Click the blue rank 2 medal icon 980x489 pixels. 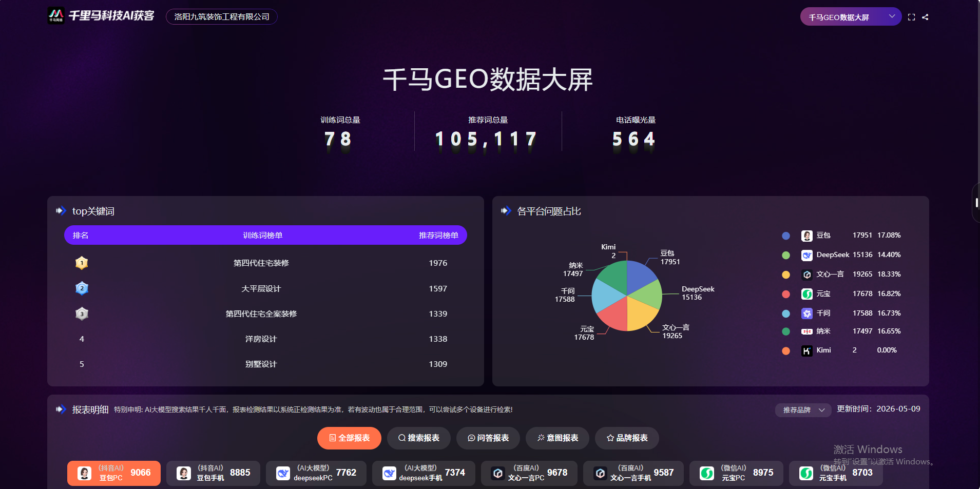(82, 288)
